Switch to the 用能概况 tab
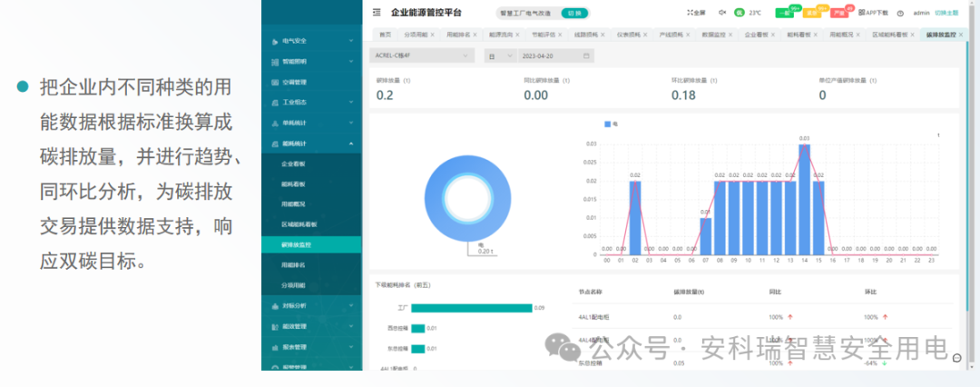Viewport: 980px width, 387px height. tap(845, 35)
